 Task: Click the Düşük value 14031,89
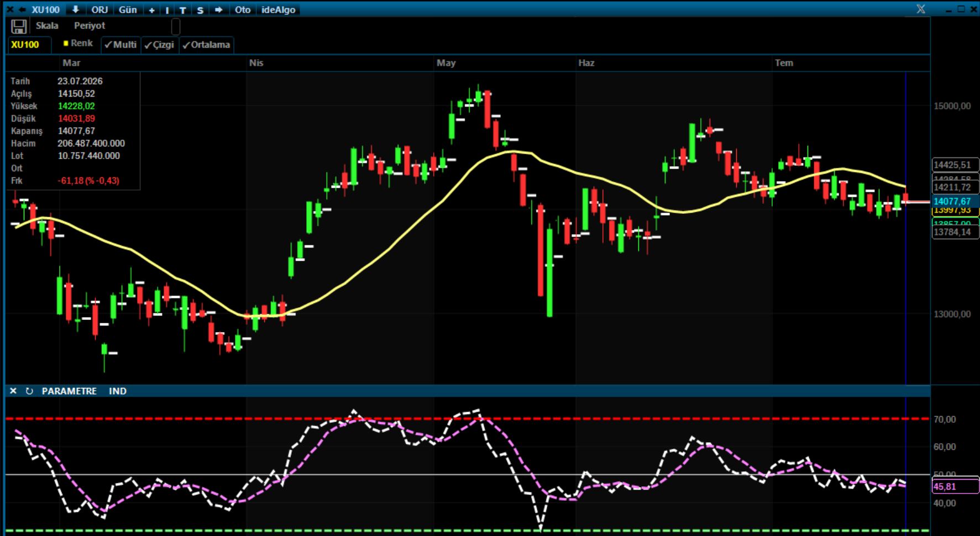click(76, 119)
